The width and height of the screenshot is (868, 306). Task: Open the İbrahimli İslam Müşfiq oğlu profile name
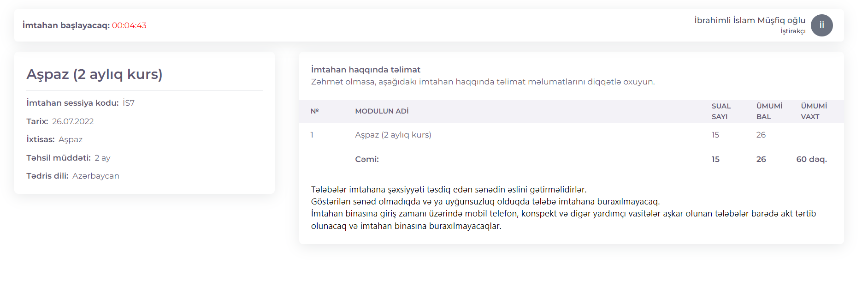point(750,20)
